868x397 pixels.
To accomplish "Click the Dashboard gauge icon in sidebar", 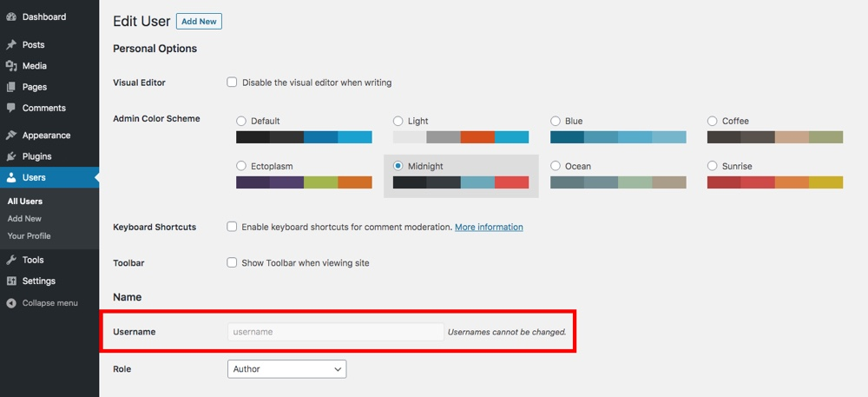I will 11,17.
